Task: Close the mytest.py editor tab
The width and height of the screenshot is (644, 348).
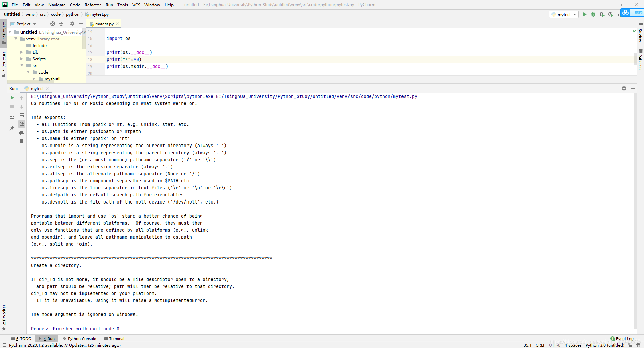Action: (117, 24)
